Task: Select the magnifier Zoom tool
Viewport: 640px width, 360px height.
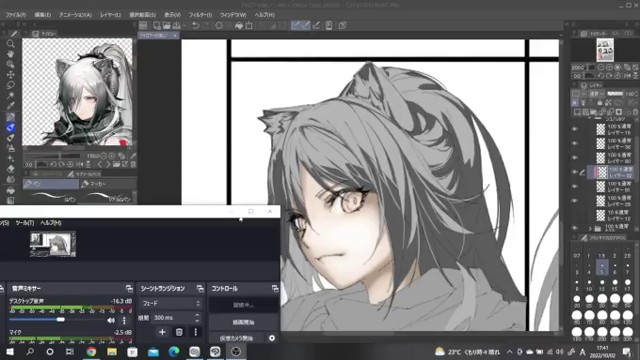Action: tap(11, 44)
